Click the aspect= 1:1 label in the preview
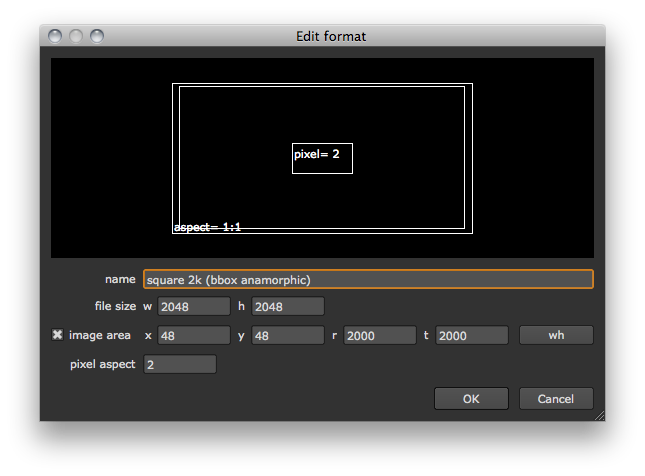645x476 pixels. [208, 227]
